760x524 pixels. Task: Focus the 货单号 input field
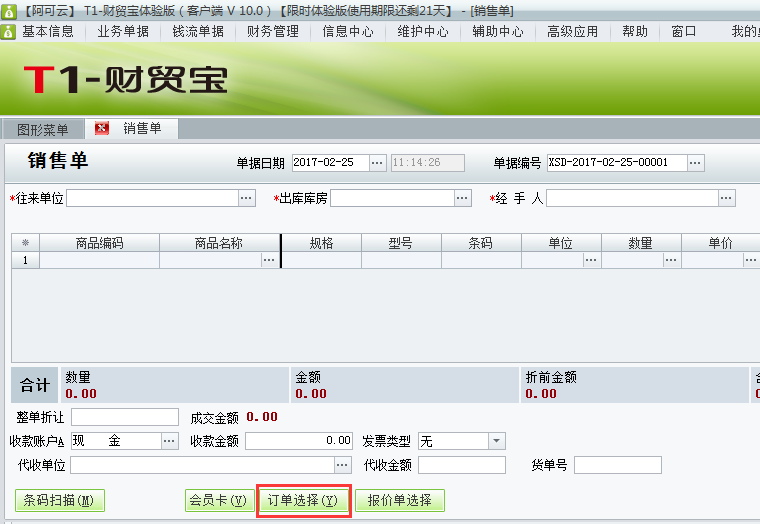[618, 465]
